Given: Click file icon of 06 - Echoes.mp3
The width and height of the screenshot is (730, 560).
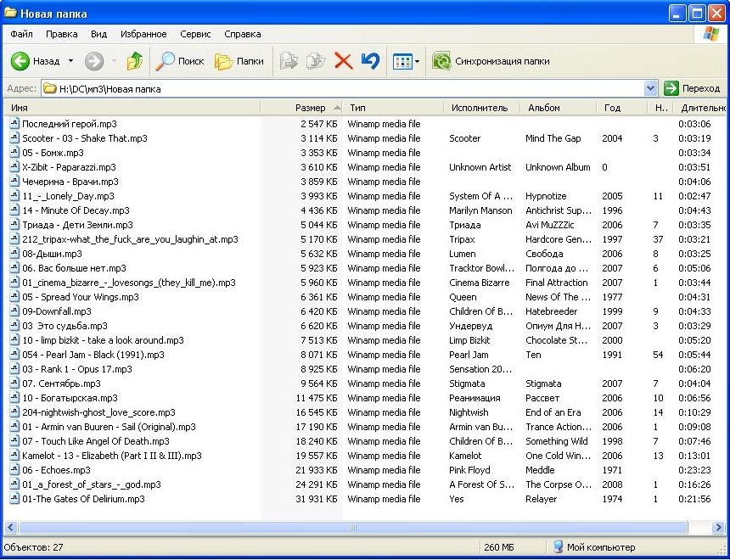Looking at the screenshot, I should pyautogui.click(x=14, y=470).
